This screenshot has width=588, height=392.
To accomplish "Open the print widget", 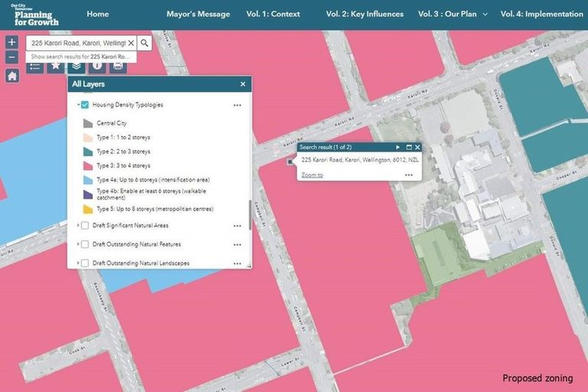I will (x=119, y=67).
